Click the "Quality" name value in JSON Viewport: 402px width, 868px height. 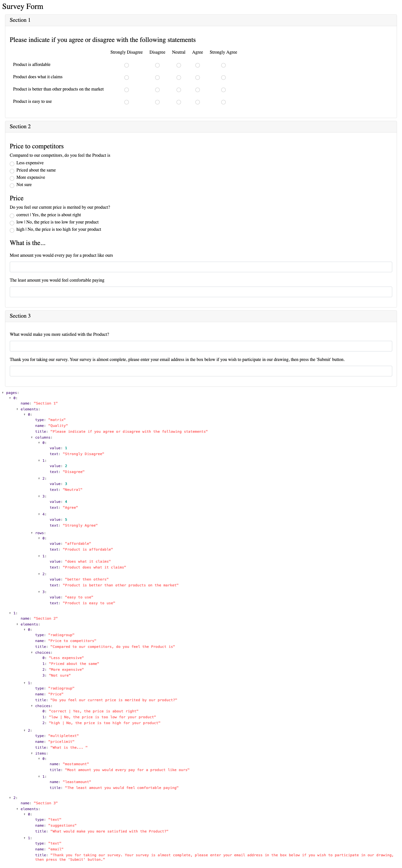coord(58,425)
